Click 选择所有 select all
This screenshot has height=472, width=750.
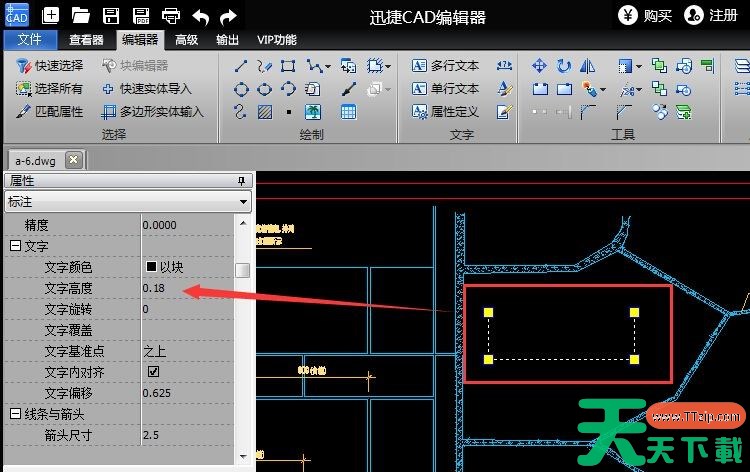49,88
